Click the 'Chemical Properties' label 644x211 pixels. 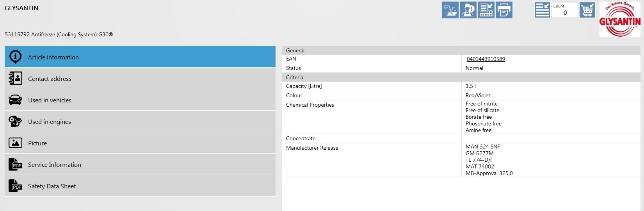310,105
